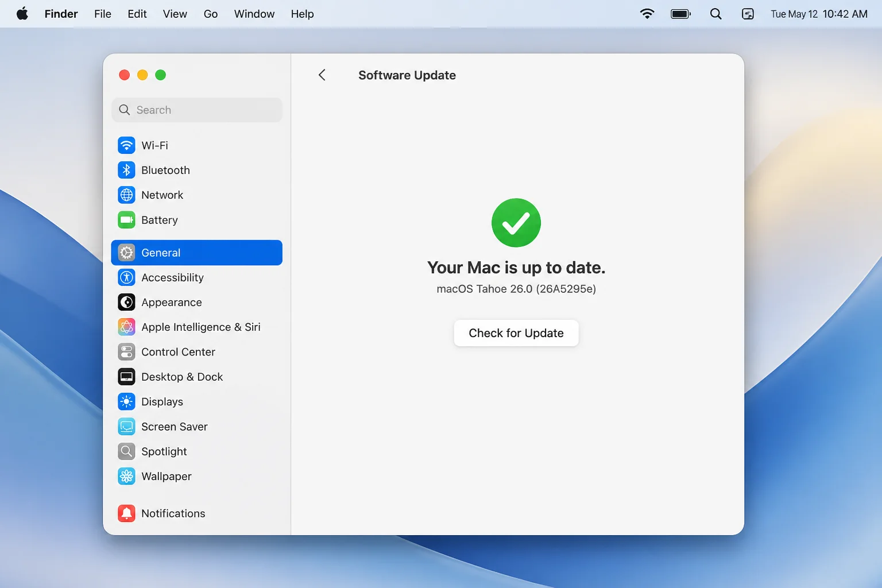Open the Appearance icon

pyautogui.click(x=126, y=302)
